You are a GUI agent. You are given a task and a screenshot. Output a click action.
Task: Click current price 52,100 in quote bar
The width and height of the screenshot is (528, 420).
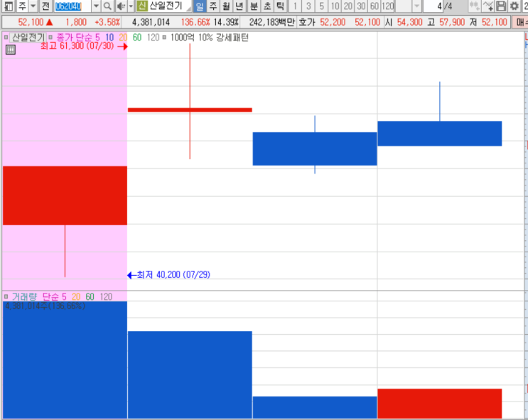[x=31, y=22]
